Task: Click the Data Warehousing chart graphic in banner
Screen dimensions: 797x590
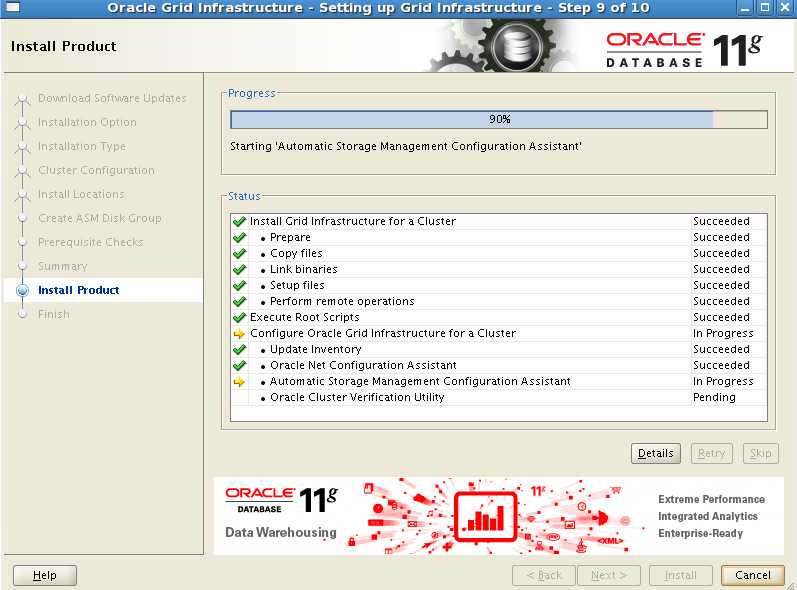Action: point(485,516)
